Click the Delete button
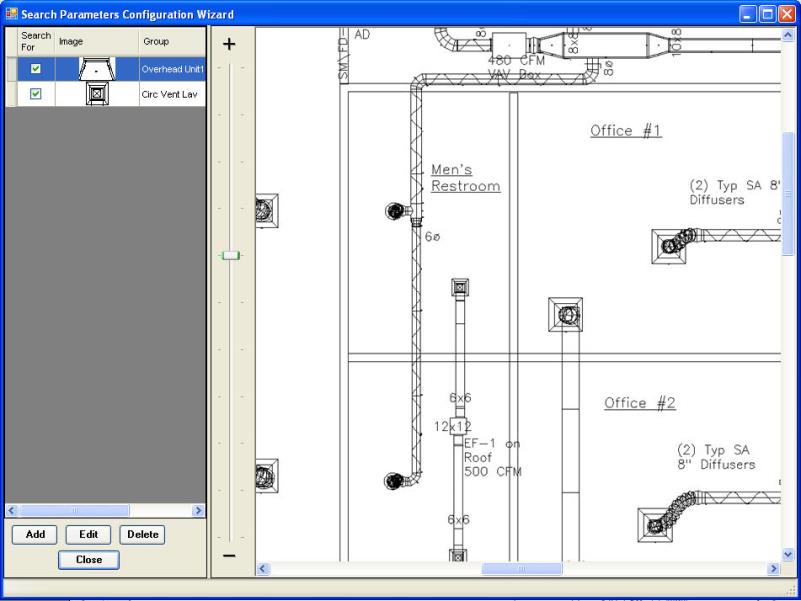The height and width of the screenshot is (601, 801). pyautogui.click(x=142, y=534)
